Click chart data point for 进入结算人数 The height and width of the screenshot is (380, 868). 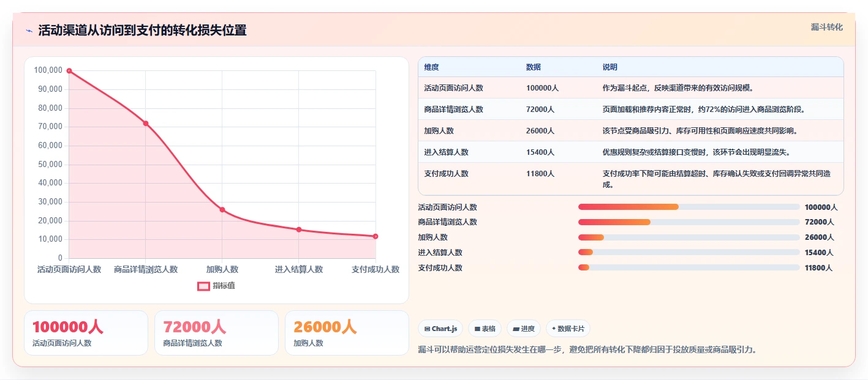pos(299,229)
